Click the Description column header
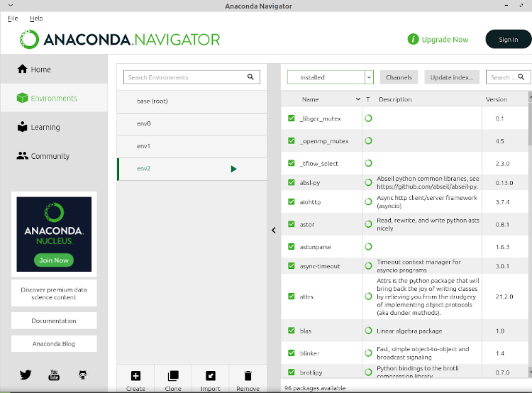 [395, 99]
